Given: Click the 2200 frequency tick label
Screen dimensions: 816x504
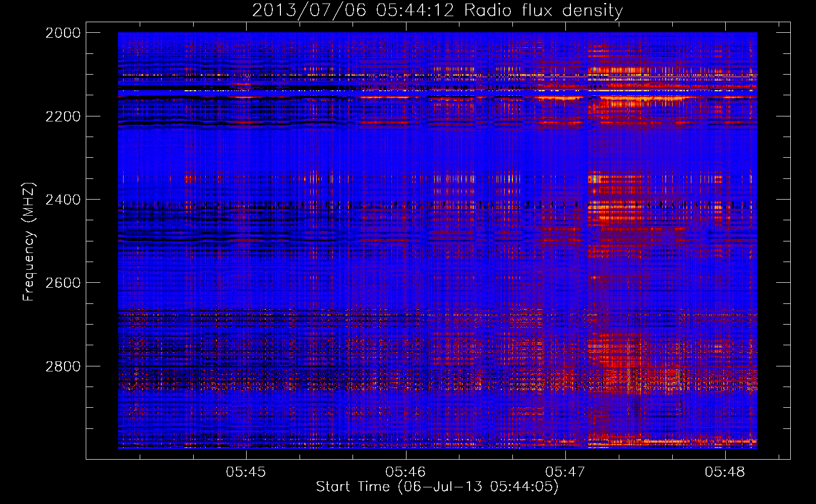Looking at the screenshot, I should (x=63, y=116).
